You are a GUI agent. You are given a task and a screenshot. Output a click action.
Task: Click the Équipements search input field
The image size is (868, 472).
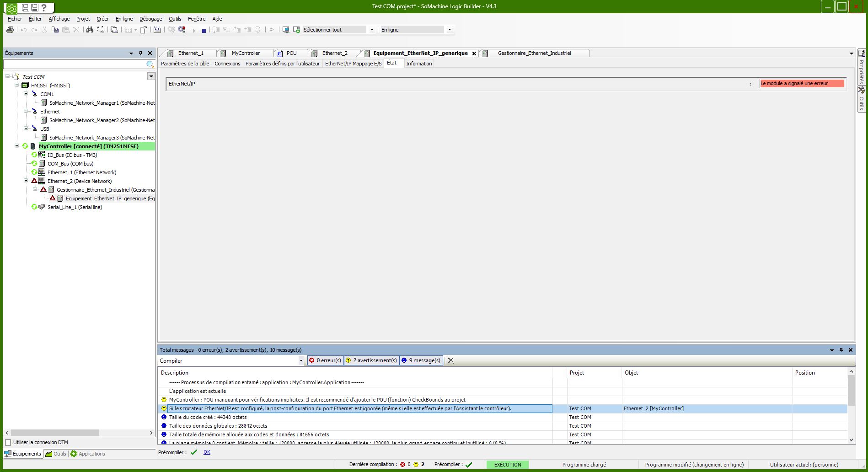tap(75, 64)
